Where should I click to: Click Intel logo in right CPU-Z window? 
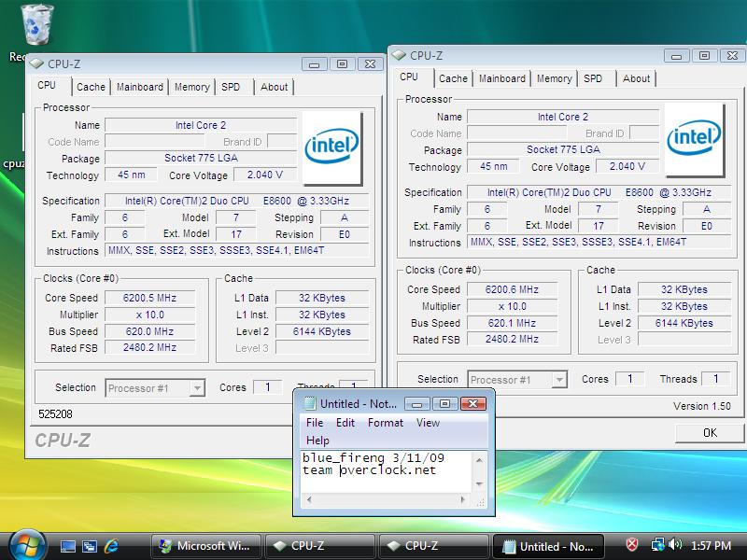point(694,138)
